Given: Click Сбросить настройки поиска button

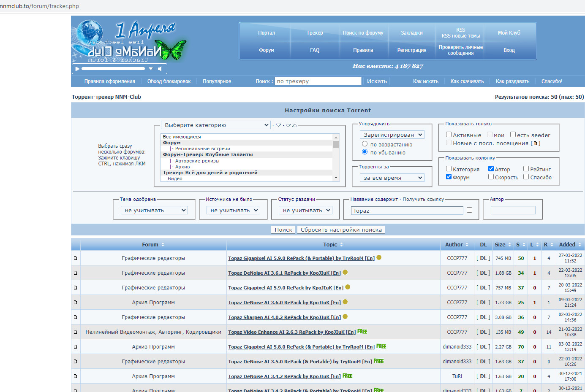Looking at the screenshot, I should pos(341,230).
